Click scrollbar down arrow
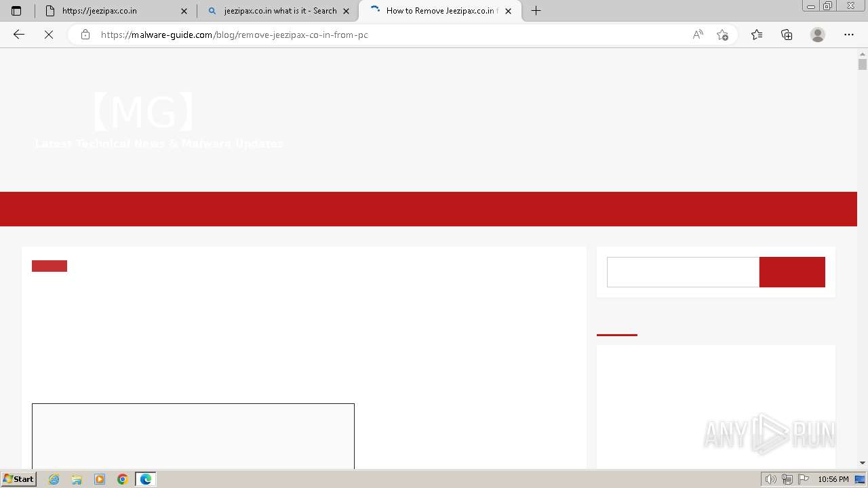Screen dimensions: 868x488 pos(863,463)
